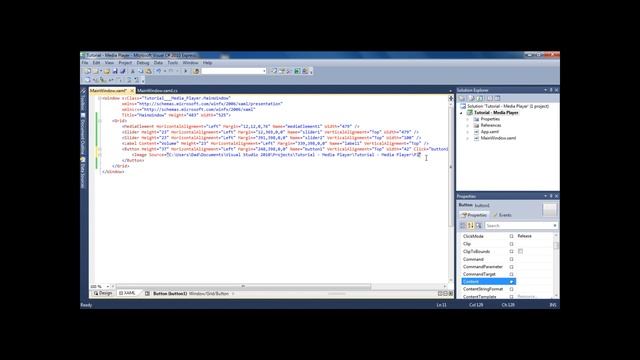Click the Clip property marker square
Viewport: 640px width, 360px height.
pos(511,244)
